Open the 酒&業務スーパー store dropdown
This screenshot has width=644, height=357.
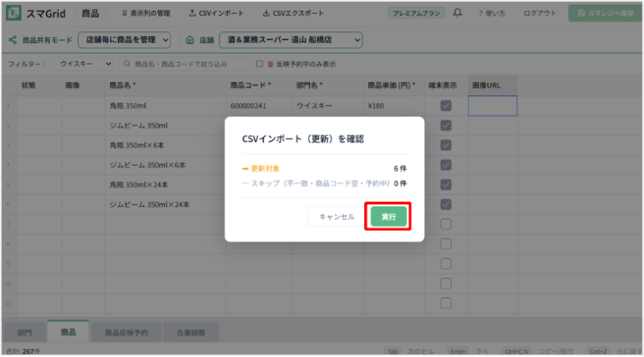coord(291,40)
